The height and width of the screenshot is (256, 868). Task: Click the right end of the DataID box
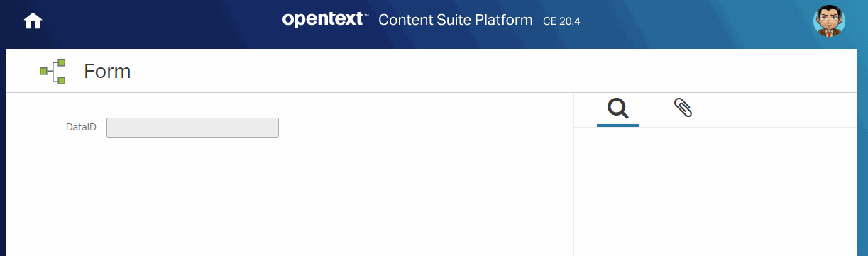pos(273,128)
